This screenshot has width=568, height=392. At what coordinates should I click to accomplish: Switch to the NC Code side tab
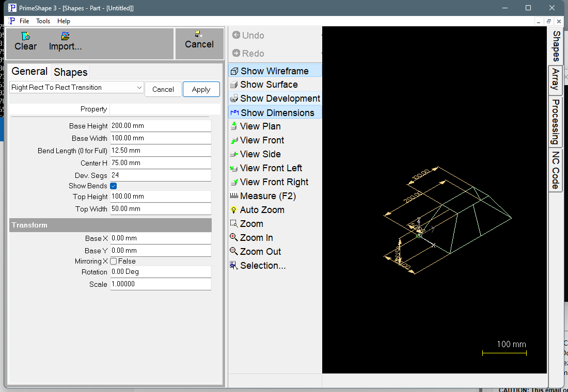tap(556, 170)
